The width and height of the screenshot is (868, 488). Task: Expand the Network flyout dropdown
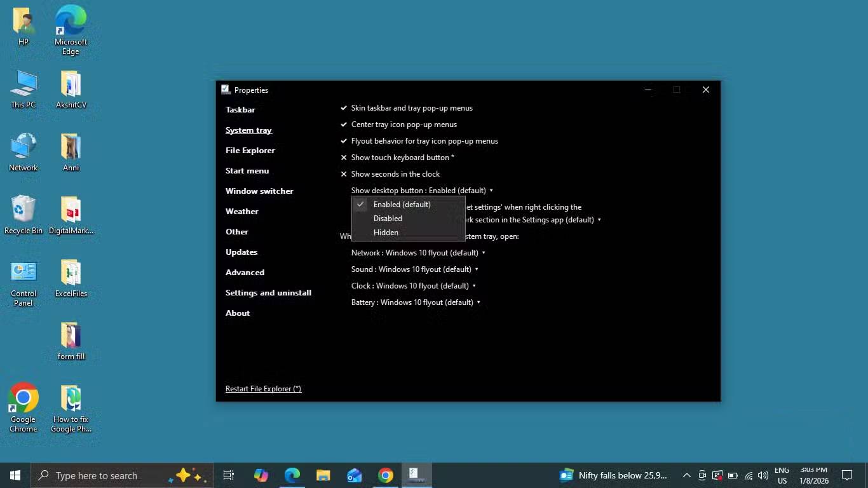[x=418, y=253]
